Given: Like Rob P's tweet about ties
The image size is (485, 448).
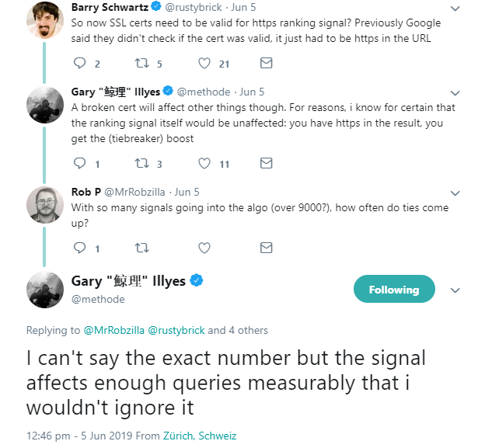Looking at the screenshot, I should 205,248.
